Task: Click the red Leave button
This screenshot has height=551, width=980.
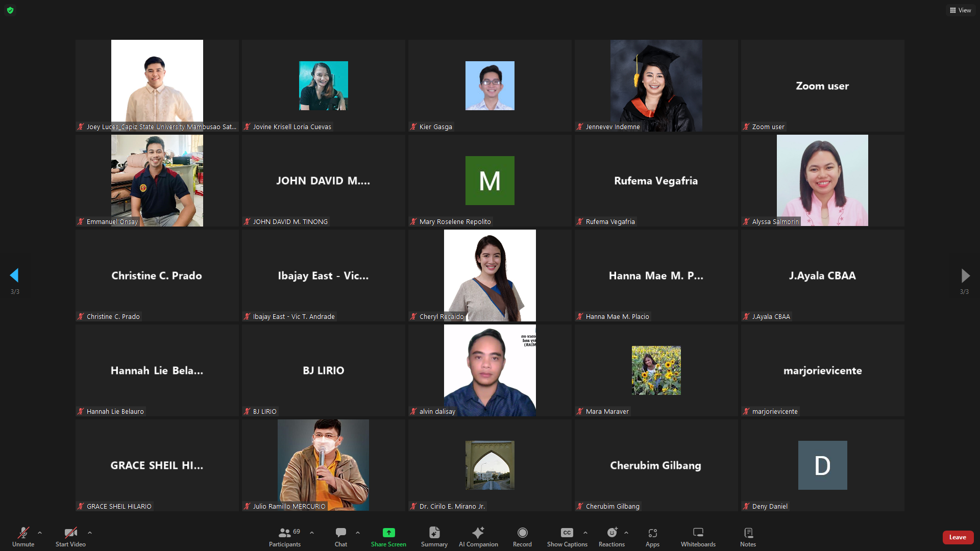Action: (957, 537)
